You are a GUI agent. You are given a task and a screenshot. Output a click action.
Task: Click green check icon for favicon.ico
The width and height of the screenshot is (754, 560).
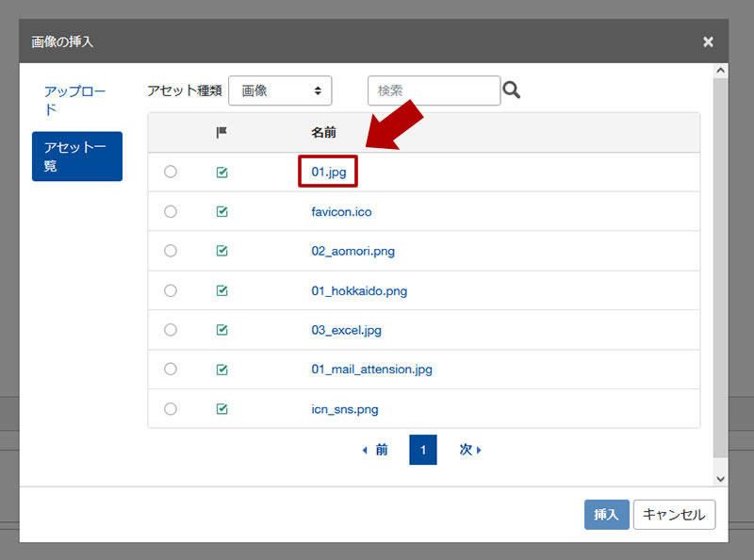222,212
